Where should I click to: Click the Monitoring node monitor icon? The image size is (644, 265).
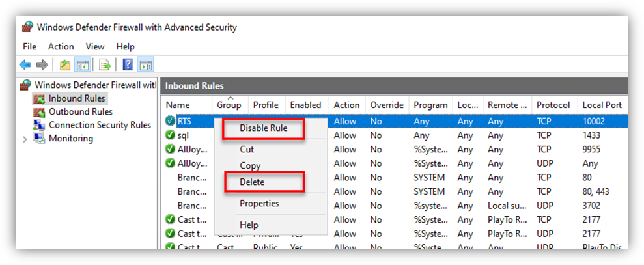pos(39,139)
